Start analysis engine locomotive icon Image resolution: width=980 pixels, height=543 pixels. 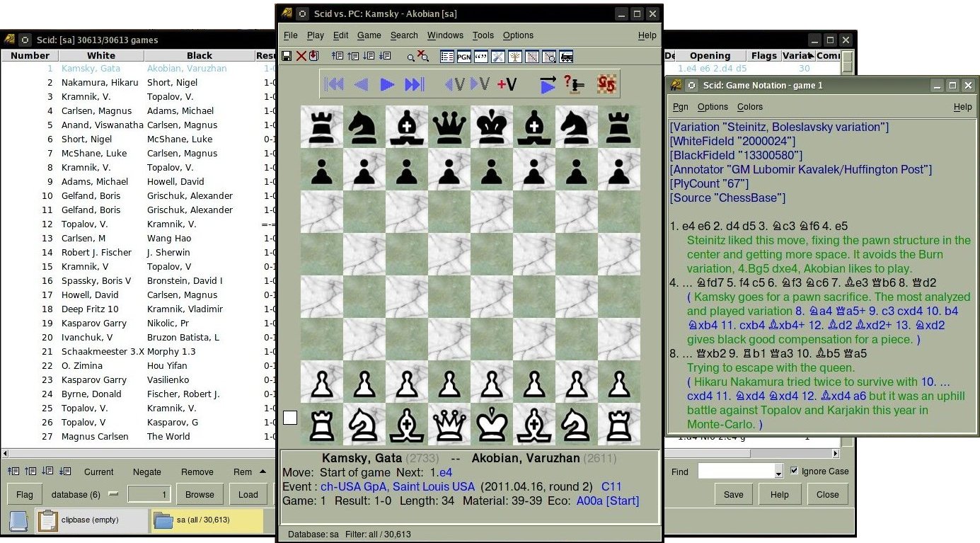coord(566,57)
